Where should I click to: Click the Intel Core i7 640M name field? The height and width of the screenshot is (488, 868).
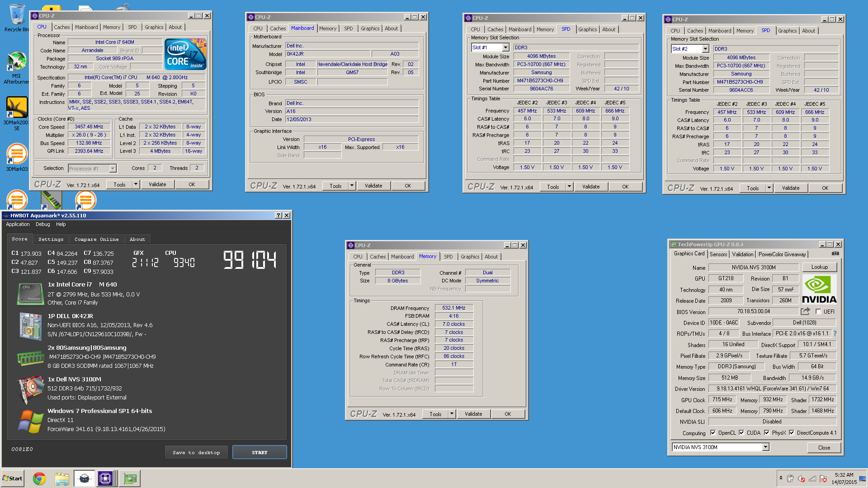[x=115, y=42]
